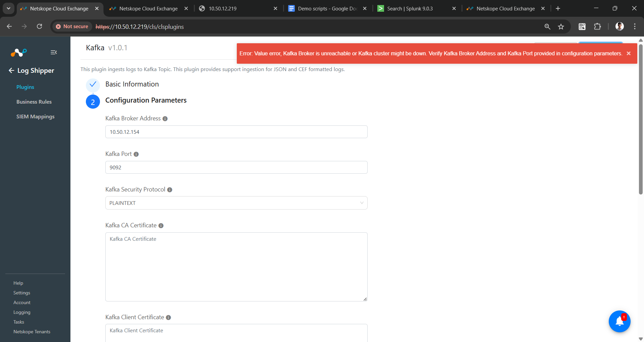Click the Netskope logo in the sidebar
Viewport: 644px width, 342px height.
click(x=18, y=52)
